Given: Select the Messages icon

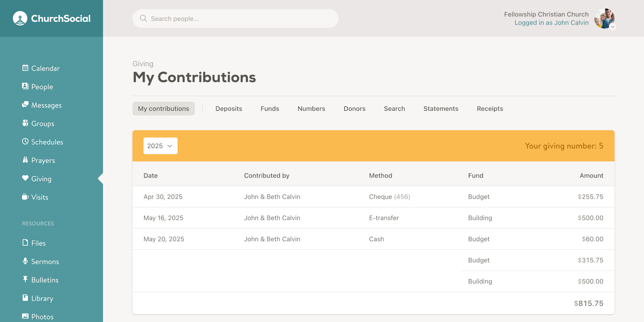Looking at the screenshot, I should coord(25,105).
